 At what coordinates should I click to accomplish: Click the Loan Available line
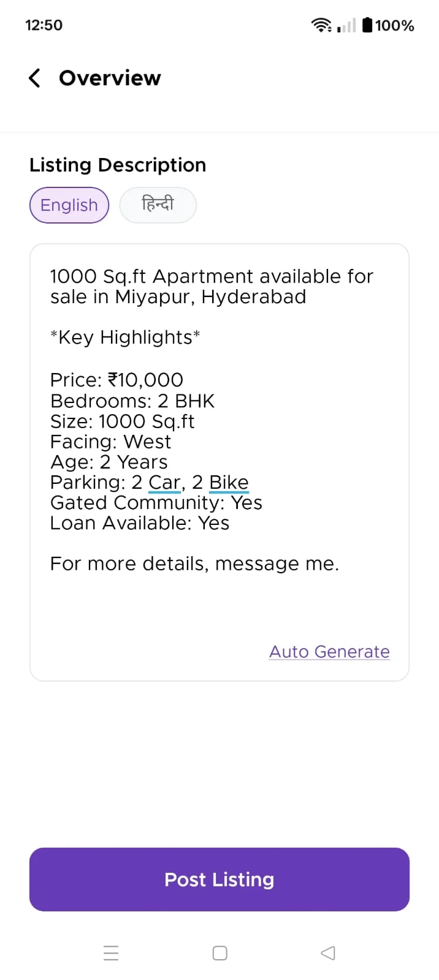pyautogui.click(x=140, y=524)
